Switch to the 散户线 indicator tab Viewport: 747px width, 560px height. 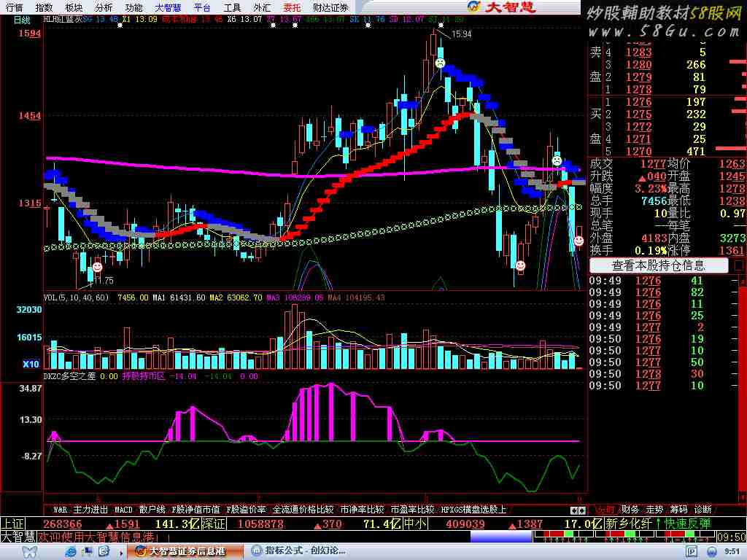152,510
